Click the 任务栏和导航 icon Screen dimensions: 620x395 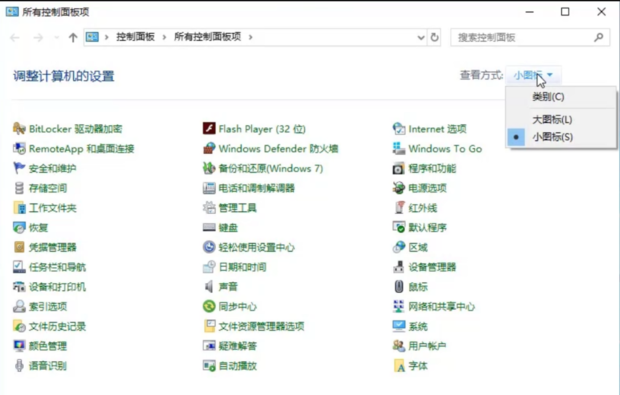19,267
